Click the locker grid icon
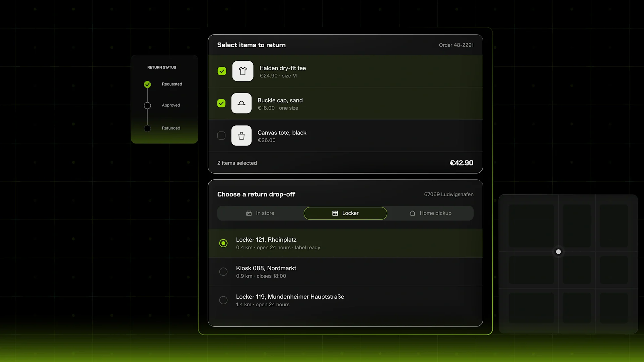Screen dimensions: 644x362 [x=335, y=213]
